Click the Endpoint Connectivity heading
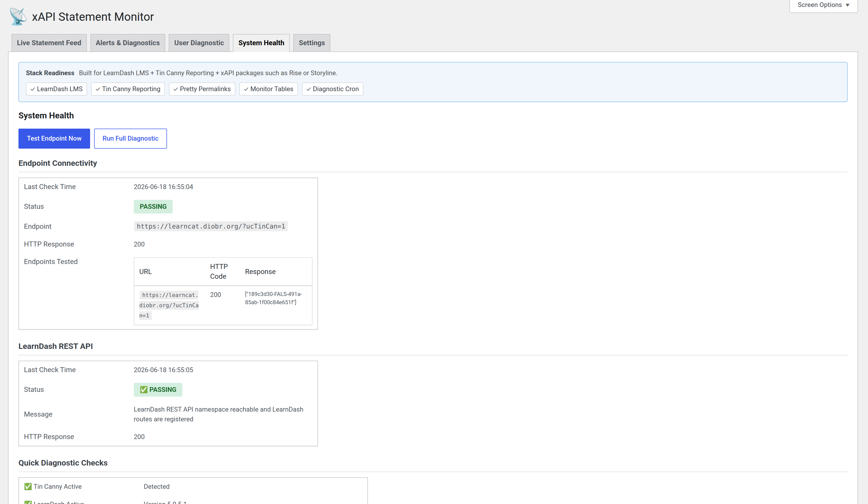 click(x=57, y=163)
